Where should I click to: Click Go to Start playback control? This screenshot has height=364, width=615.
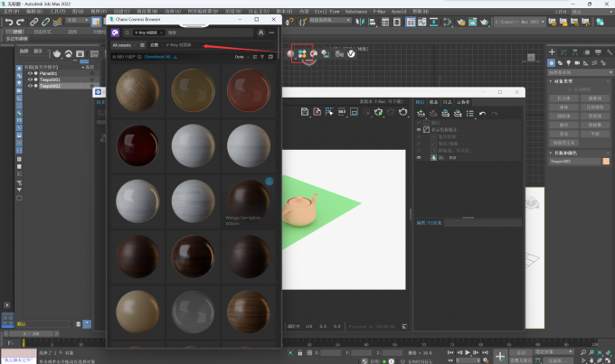pyautogui.click(x=450, y=352)
